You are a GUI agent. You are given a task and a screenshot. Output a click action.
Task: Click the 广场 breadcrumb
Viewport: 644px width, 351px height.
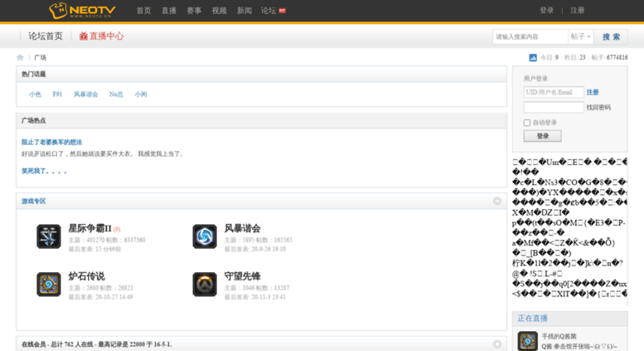click(40, 57)
